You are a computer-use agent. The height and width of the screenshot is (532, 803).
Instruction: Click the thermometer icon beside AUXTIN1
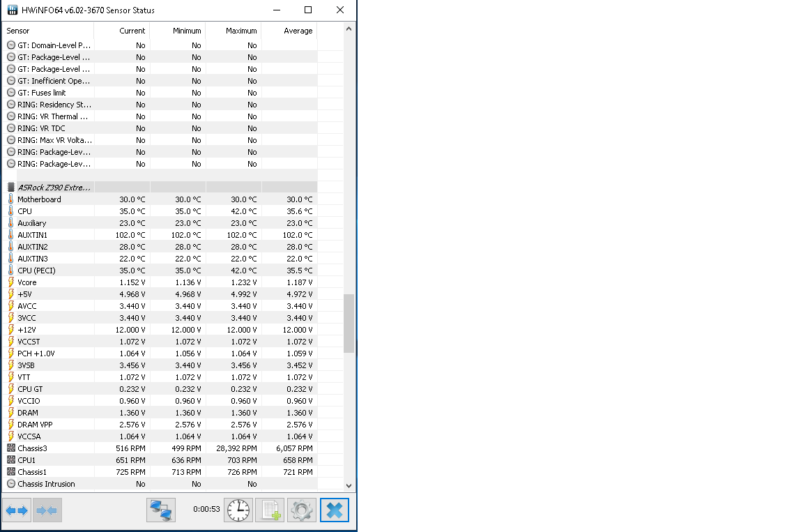[10, 234]
